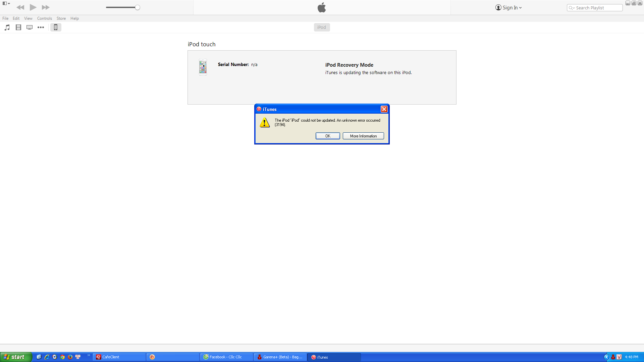
Task: Click the taskbar clock 4:48 PM
Action: click(632, 357)
